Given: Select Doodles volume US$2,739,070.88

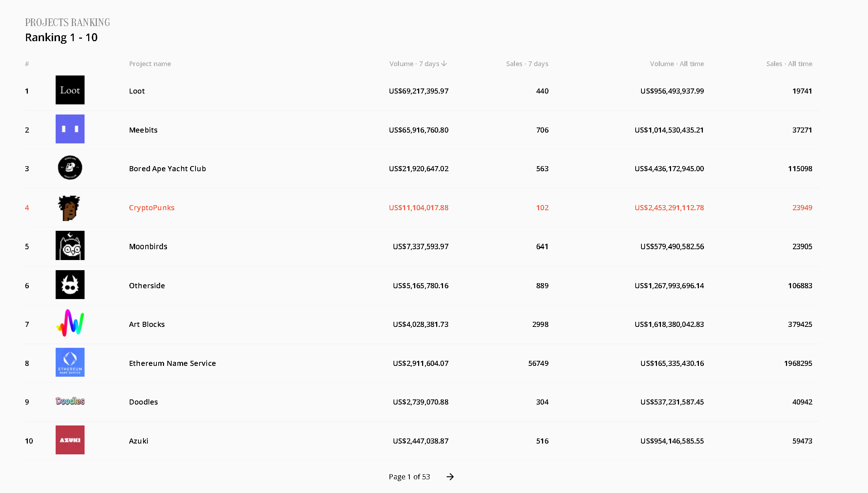Looking at the screenshot, I should pyautogui.click(x=421, y=402).
